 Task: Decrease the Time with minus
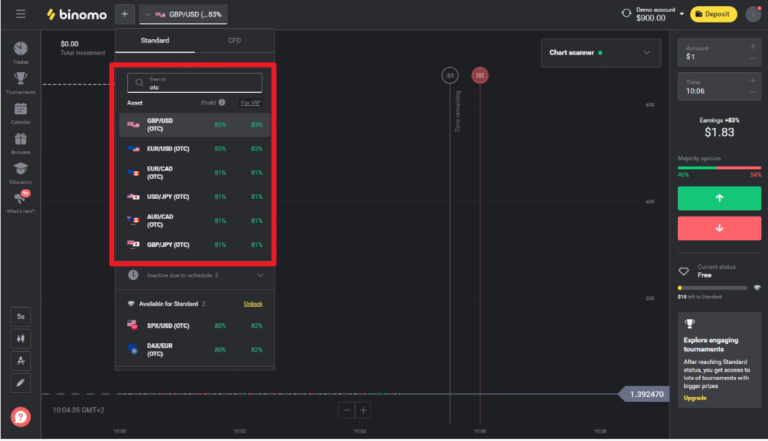click(753, 92)
